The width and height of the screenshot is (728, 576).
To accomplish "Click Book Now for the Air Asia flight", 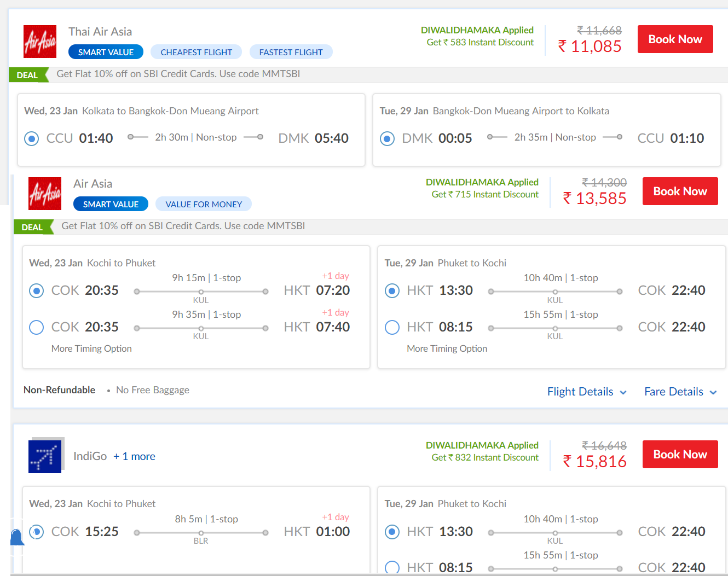I will (680, 191).
